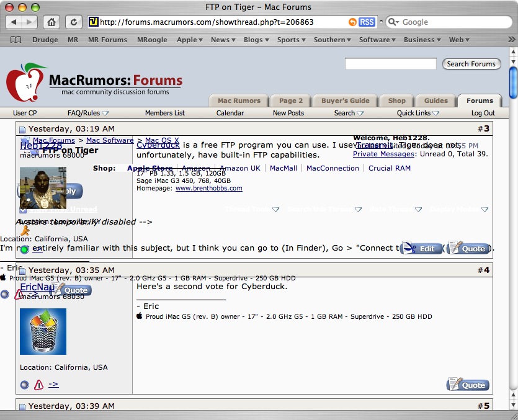Click the Google search magnifier icon
This screenshot has height=420, width=518.
392,22
